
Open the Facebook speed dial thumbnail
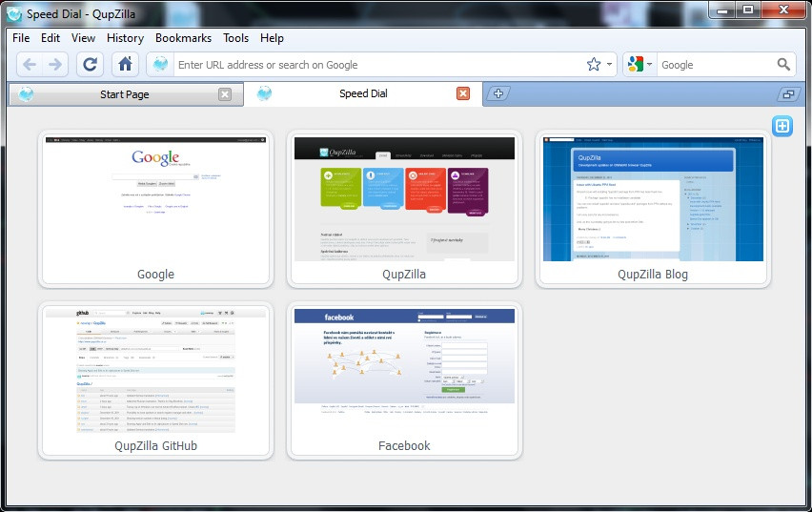tap(404, 371)
